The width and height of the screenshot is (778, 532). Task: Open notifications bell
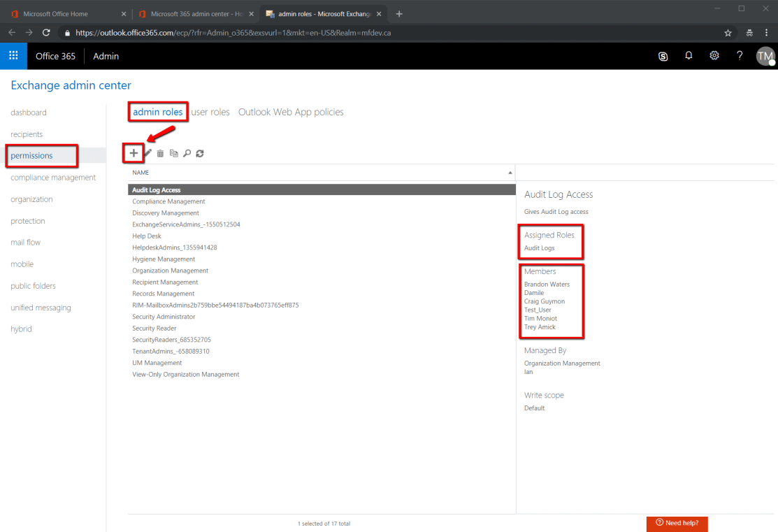(689, 56)
